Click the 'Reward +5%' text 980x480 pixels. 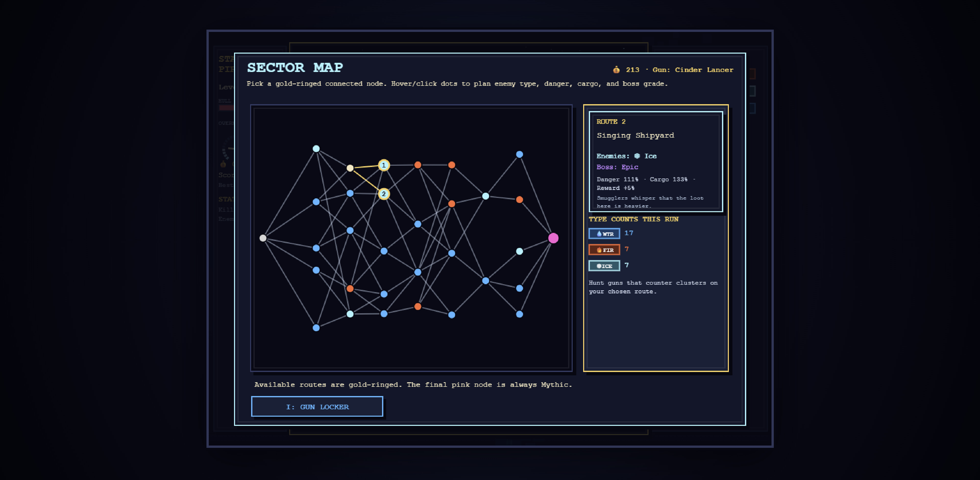pyautogui.click(x=616, y=188)
